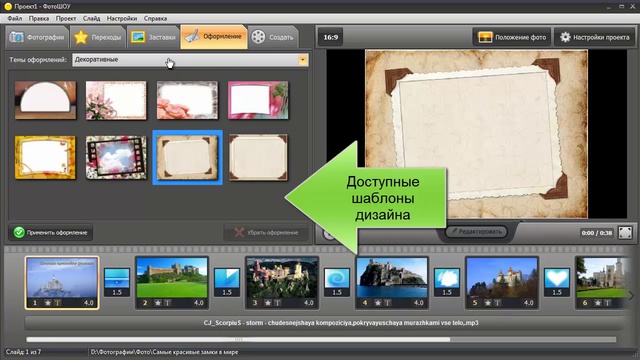Click the 1.5 duration of the heart transition

[557, 292]
